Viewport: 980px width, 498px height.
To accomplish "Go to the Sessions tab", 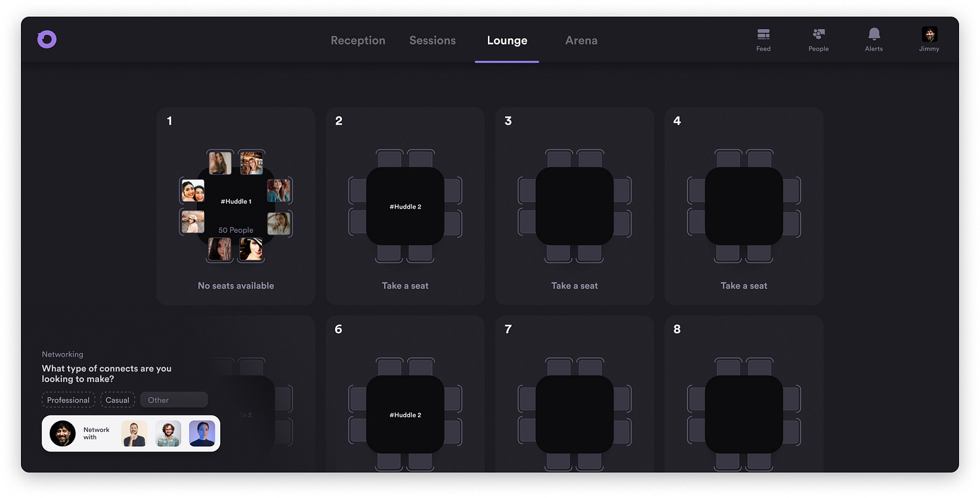I will (433, 40).
